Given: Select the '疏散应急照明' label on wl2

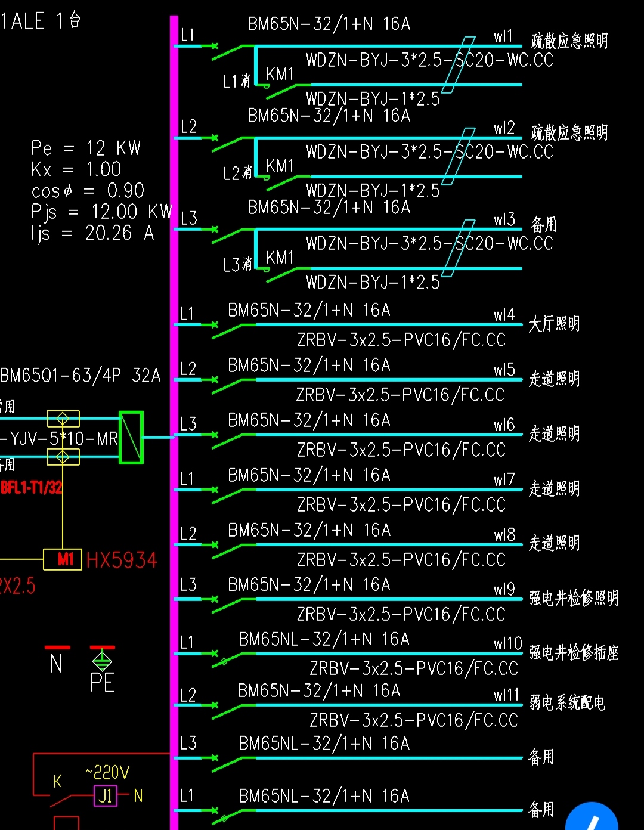Looking at the screenshot, I should [x=569, y=132].
